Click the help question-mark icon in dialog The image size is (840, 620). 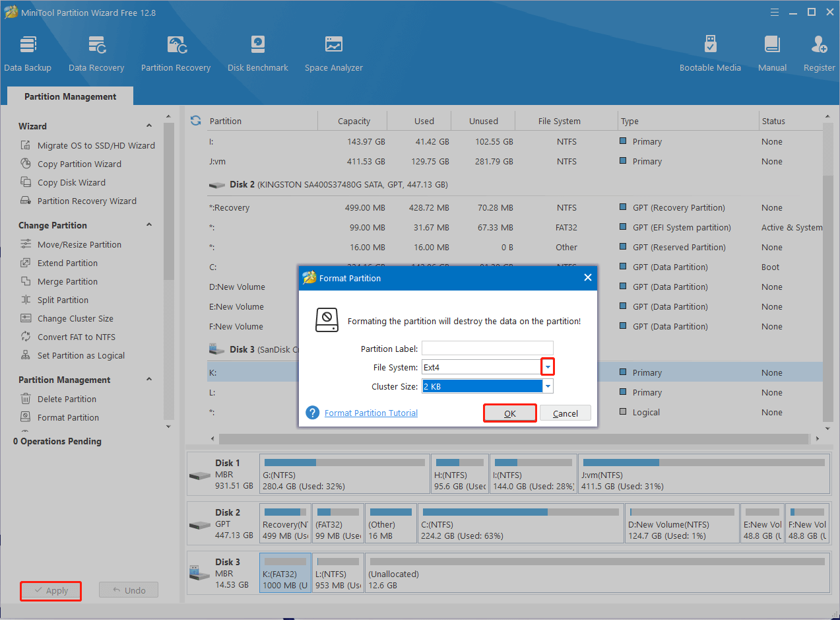point(313,413)
